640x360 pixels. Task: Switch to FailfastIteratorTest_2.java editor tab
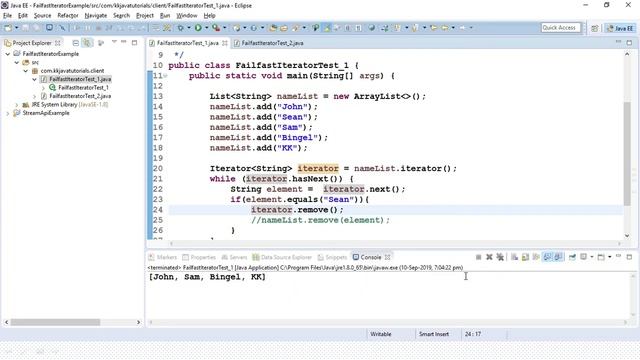click(x=269, y=43)
